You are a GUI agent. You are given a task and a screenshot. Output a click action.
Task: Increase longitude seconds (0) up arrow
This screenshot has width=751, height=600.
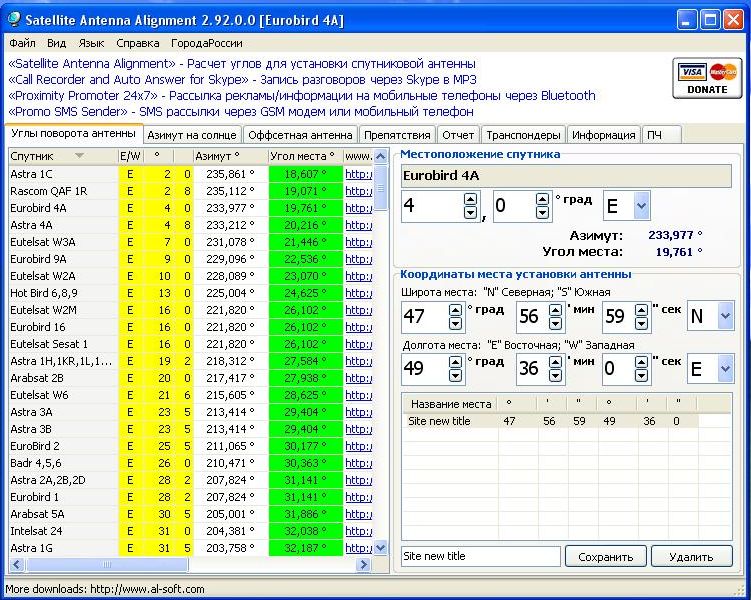click(x=641, y=362)
